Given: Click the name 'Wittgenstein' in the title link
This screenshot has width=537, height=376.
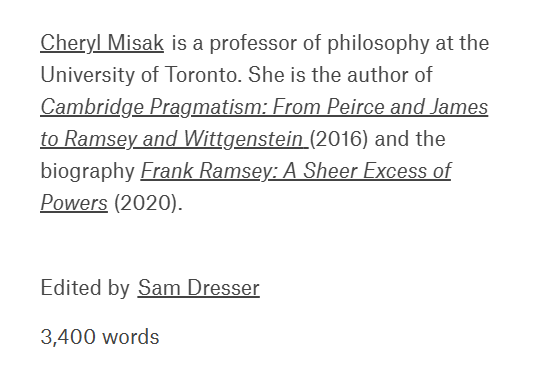Looking at the screenshot, I should 243,139.
